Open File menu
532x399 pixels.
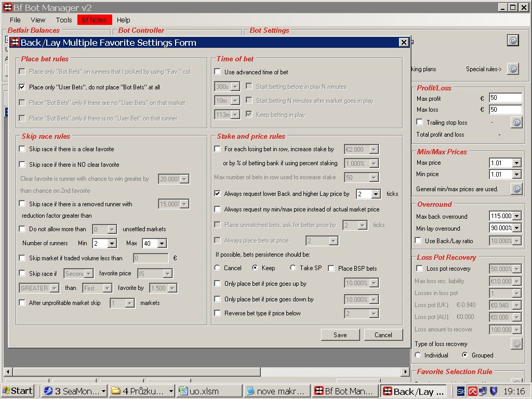pos(15,20)
